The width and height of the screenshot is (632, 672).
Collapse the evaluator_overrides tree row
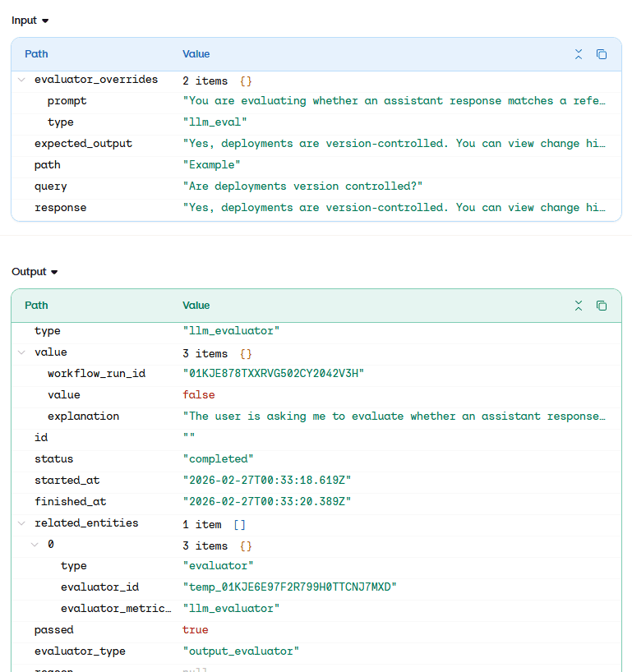21,80
